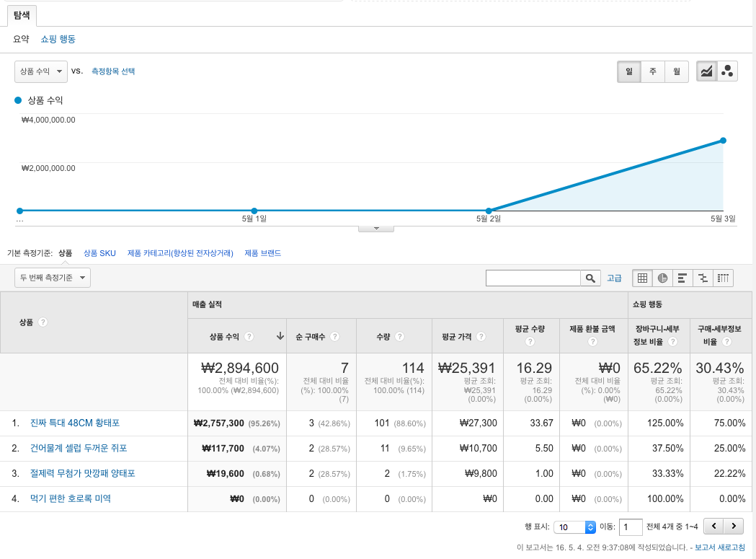Click the 5월 2일 data point

click(x=489, y=211)
